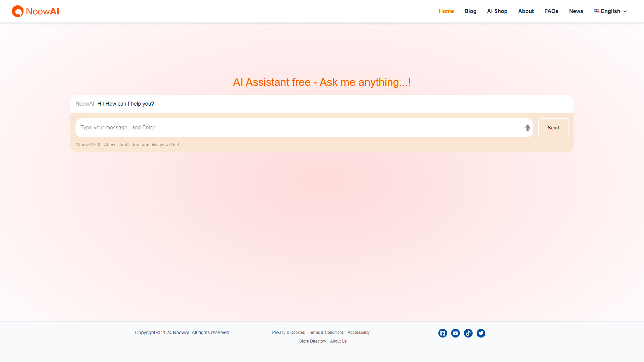This screenshot has width=644, height=362.
Task: Open the Accessibility footer link
Action: coord(359,333)
